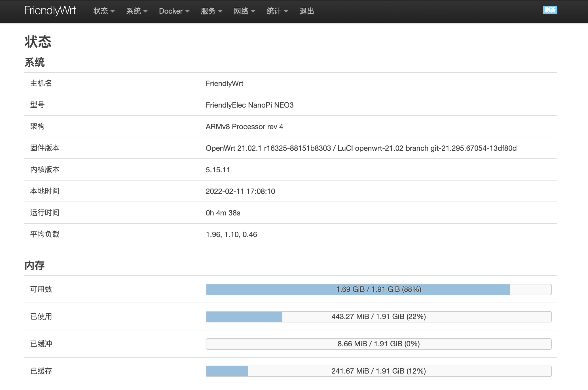This screenshot has height=390, width=588.
Task: Select kernel version 5.15.11
Action: [218, 170]
